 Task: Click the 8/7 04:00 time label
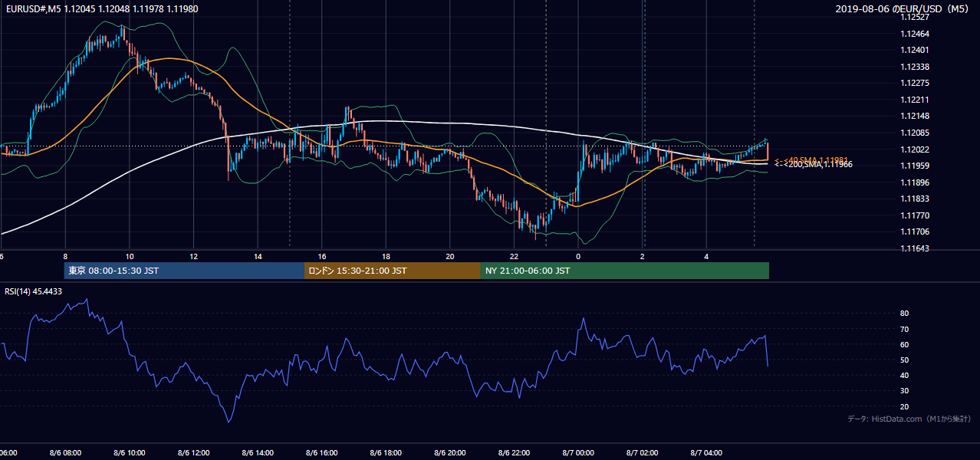[x=706, y=453]
